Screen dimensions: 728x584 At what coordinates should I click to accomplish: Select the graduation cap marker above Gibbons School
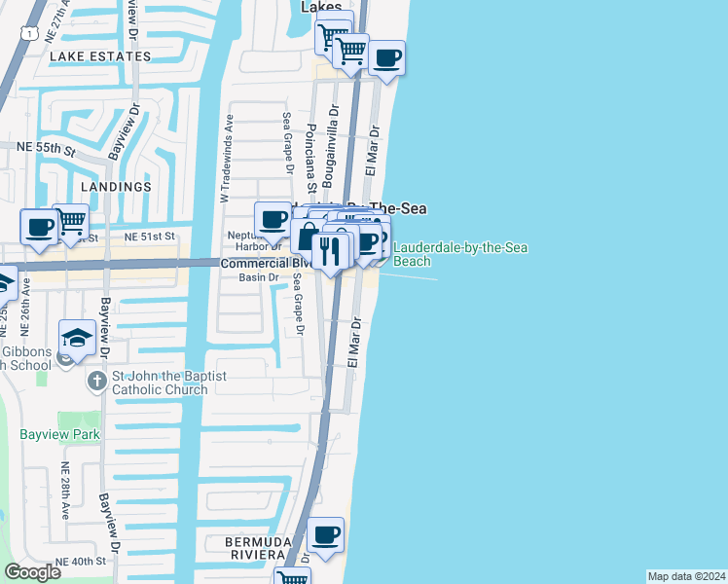pyautogui.click(x=78, y=337)
